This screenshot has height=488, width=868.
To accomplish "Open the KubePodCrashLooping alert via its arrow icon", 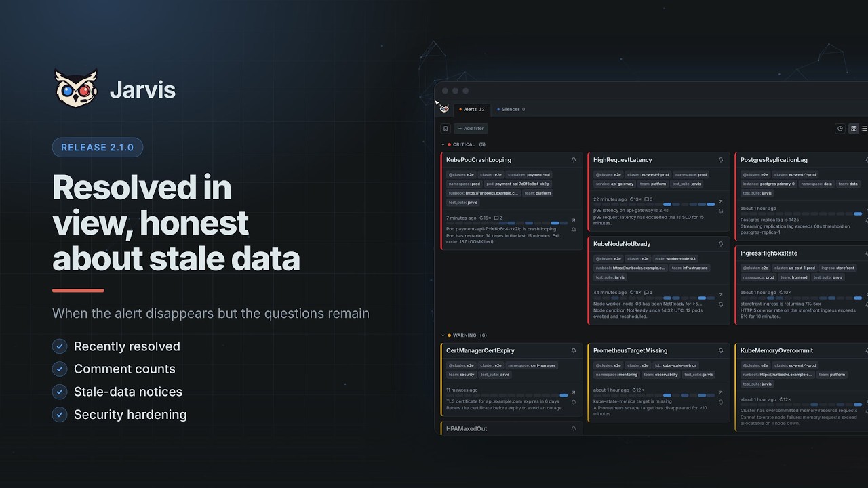I will click(x=574, y=220).
